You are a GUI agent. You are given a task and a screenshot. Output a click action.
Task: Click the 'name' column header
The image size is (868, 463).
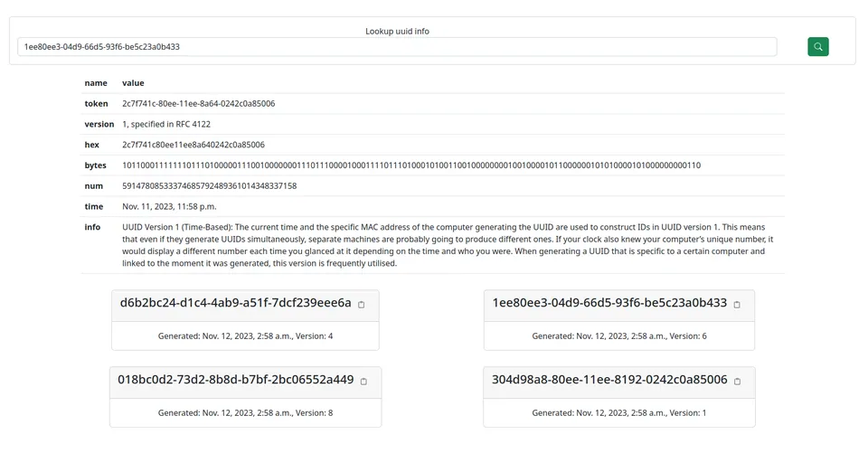tap(96, 83)
